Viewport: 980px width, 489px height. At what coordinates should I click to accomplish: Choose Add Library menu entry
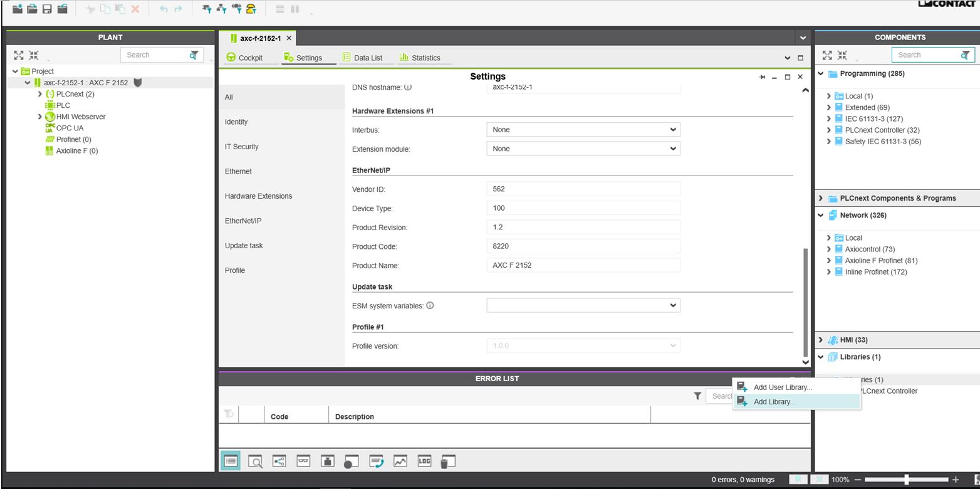[x=796, y=402]
